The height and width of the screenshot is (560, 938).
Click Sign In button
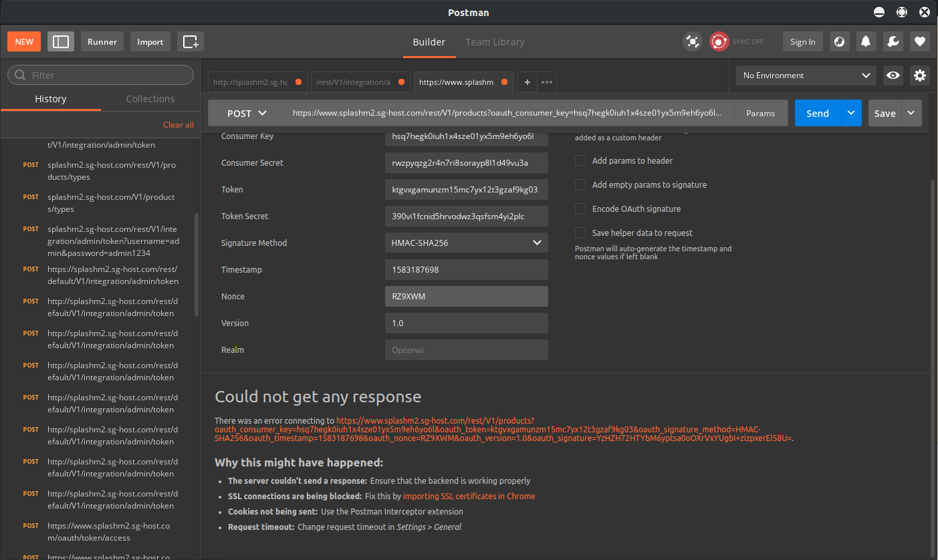tap(803, 41)
